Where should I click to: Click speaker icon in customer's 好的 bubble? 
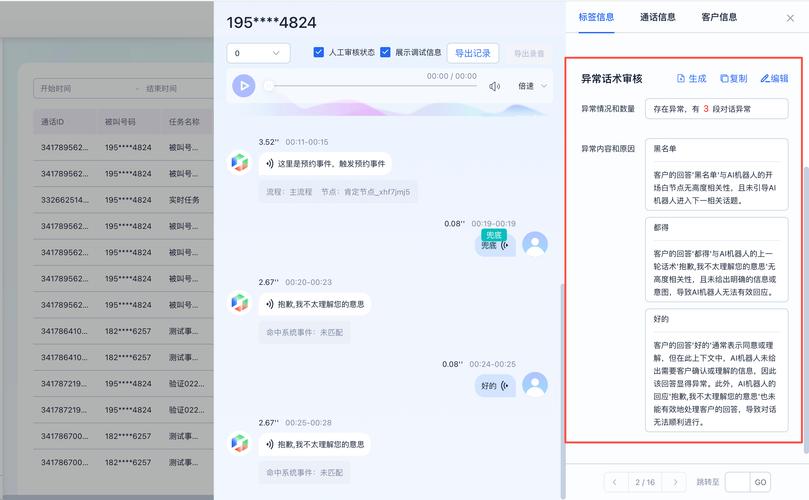pos(505,386)
